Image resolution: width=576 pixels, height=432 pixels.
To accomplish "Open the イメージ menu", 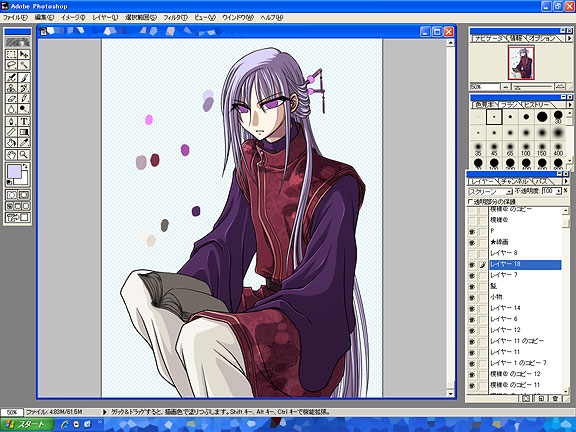I will click(x=73, y=17).
